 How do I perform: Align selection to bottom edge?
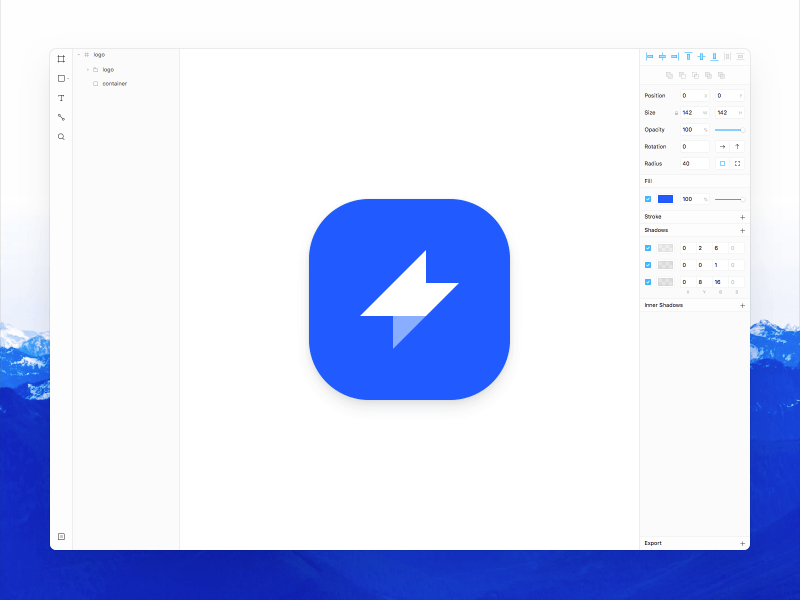(x=714, y=57)
